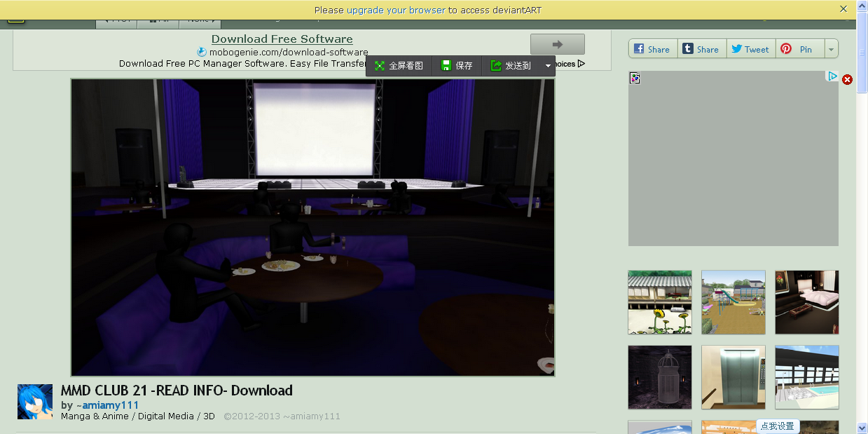Open the amiamy111 artist profile link
The width and height of the screenshot is (868, 434).
coord(110,405)
